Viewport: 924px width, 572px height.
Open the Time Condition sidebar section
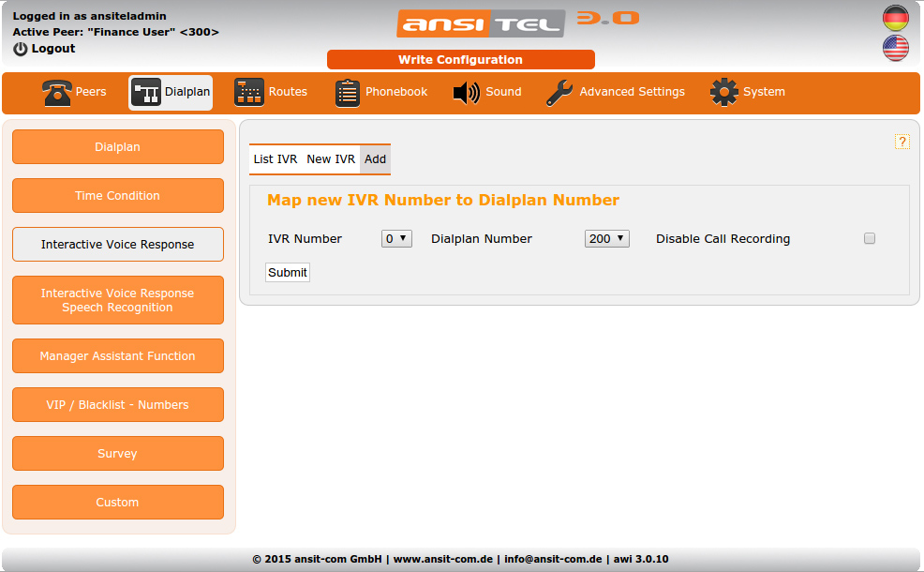[x=118, y=196]
